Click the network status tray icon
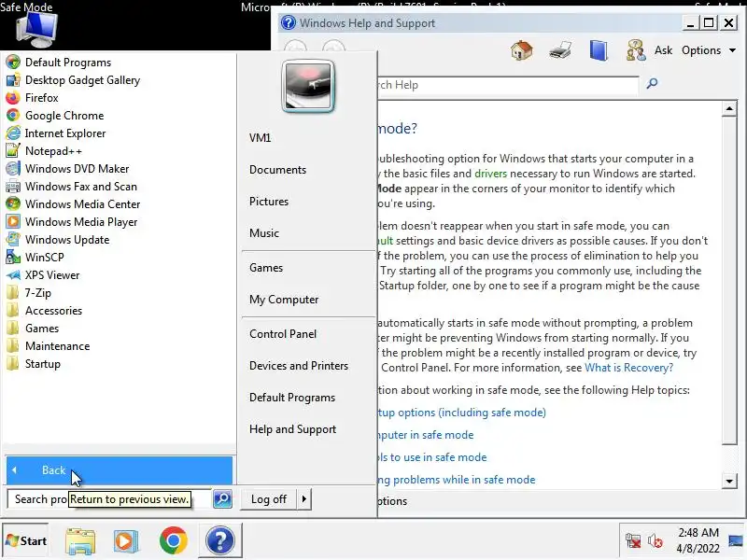The height and width of the screenshot is (560, 747). pyautogui.click(x=633, y=541)
